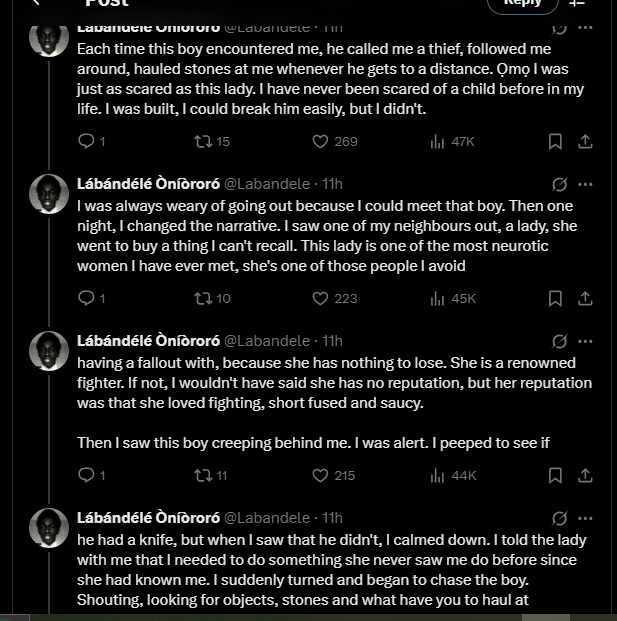Viewport: 617px width, 621px height.
Task: Repost the tweet with 15 reposts
Action: click(203, 142)
